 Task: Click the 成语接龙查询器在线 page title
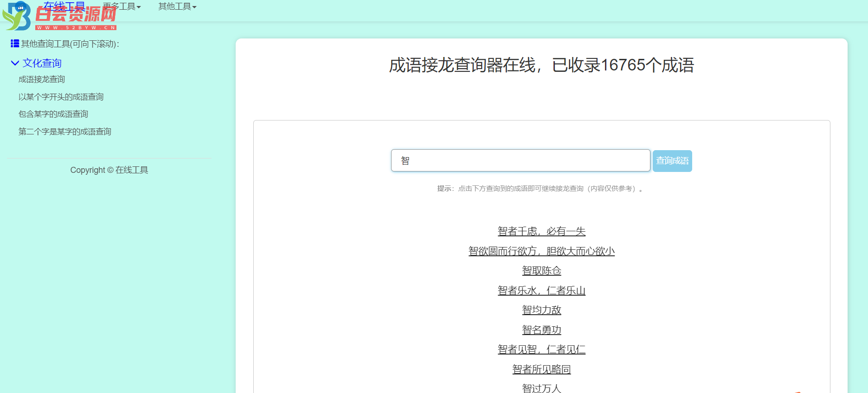(x=541, y=65)
